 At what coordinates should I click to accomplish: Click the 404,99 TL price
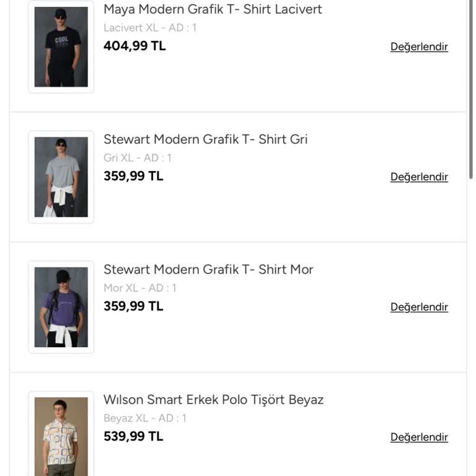pyautogui.click(x=134, y=46)
